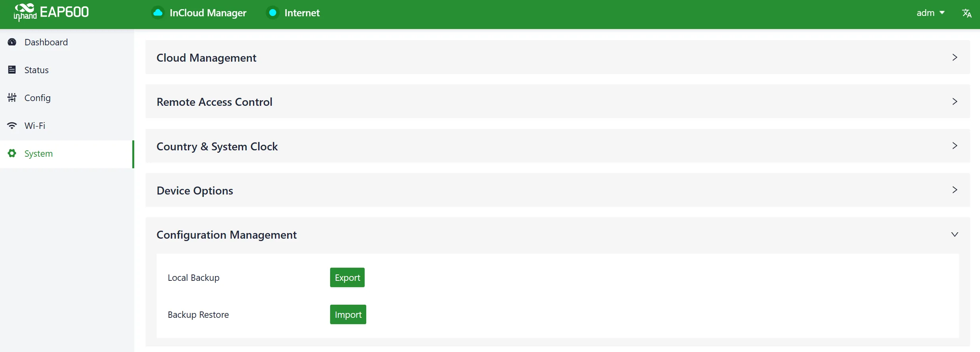Collapse Configuration Management chevron

(955, 234)
